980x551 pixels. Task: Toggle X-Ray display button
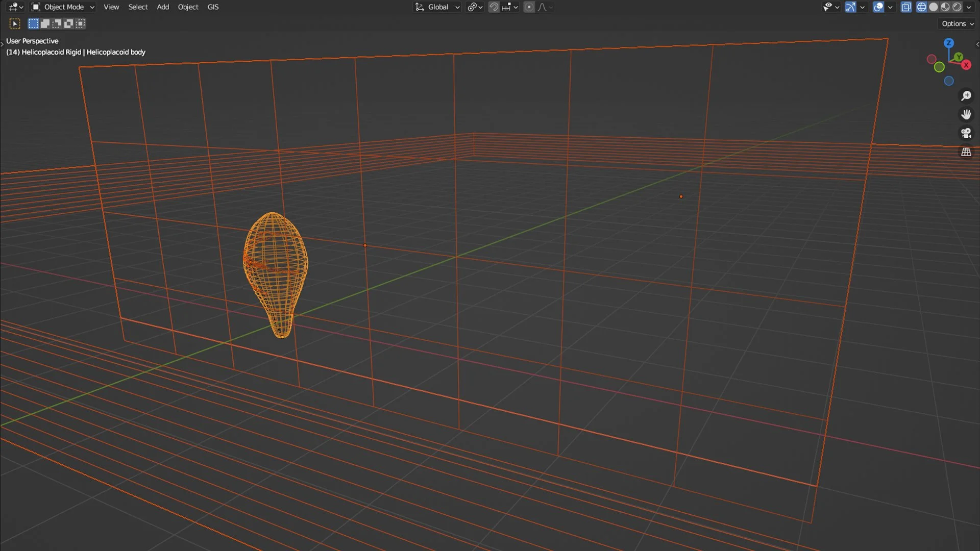[x=906, y=7]
